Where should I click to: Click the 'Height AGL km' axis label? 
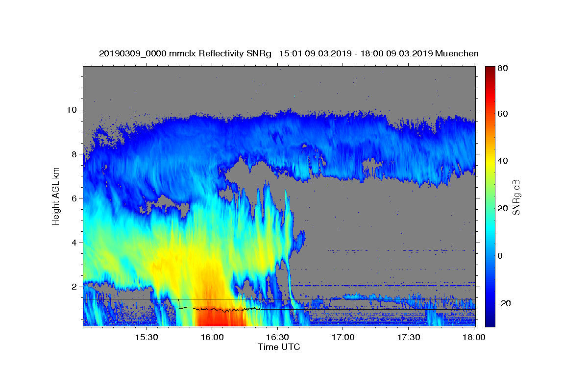(x=56, y=196)
